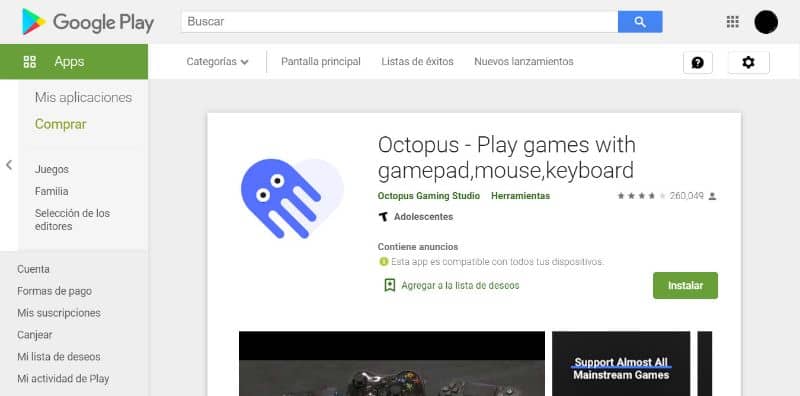Open Formas de pago

point(55,291)
